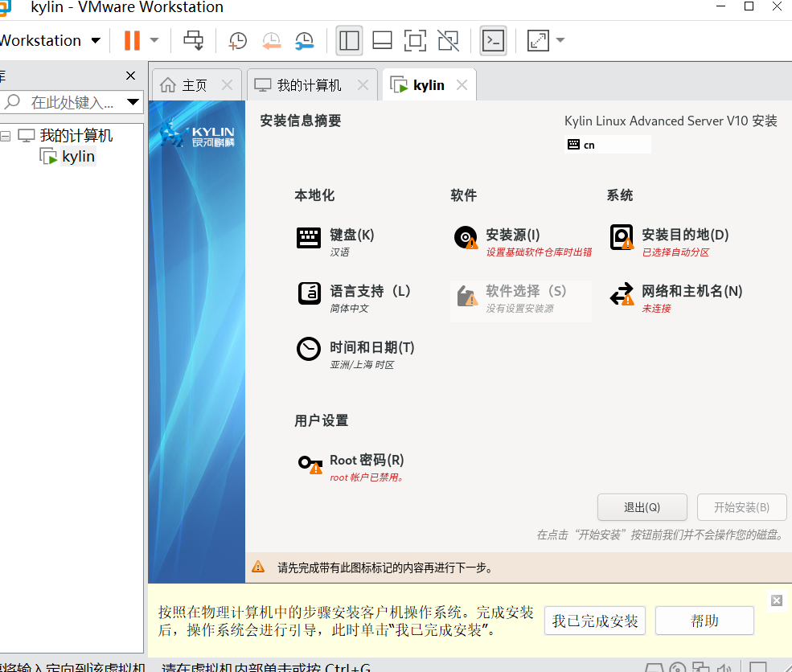Close the 我的计算机 tab
The height and width of the screenshot is (672, 792).
[x=363, y=85]
